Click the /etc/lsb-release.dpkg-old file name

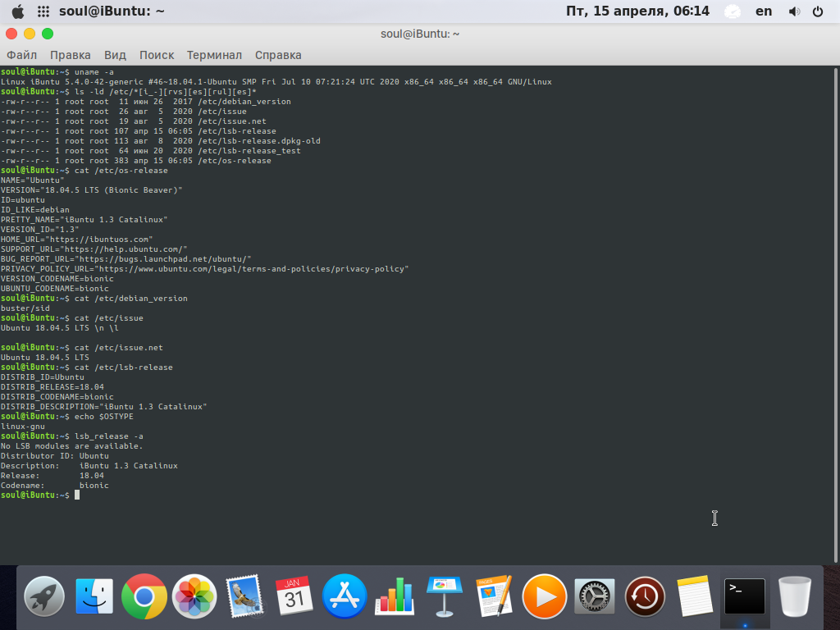[259, 141]
